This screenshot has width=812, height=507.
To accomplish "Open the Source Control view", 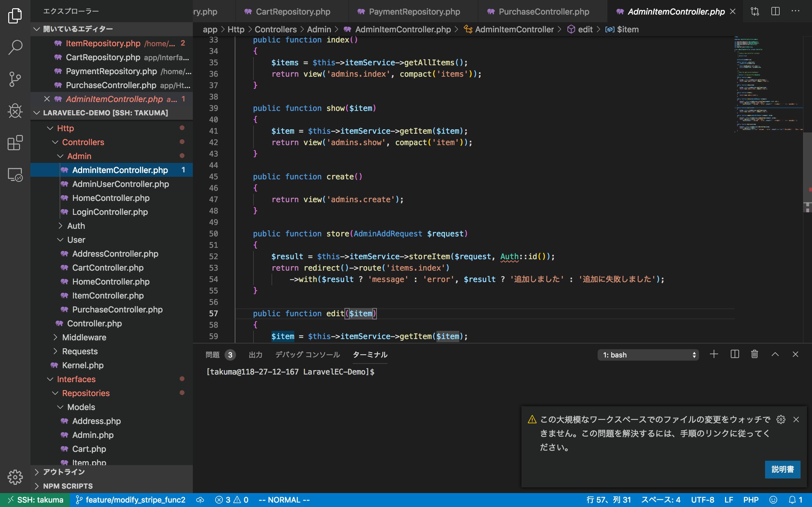I will point(15,79).
